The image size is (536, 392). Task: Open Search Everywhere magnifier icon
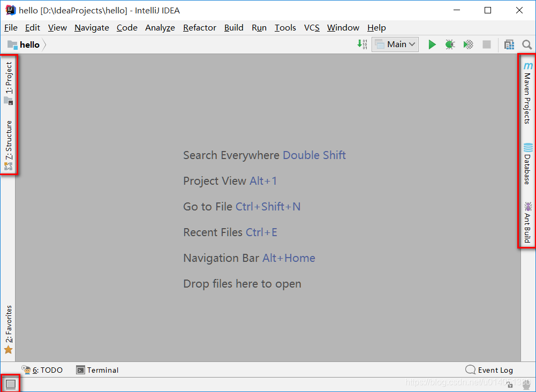[x=527, y=44]
